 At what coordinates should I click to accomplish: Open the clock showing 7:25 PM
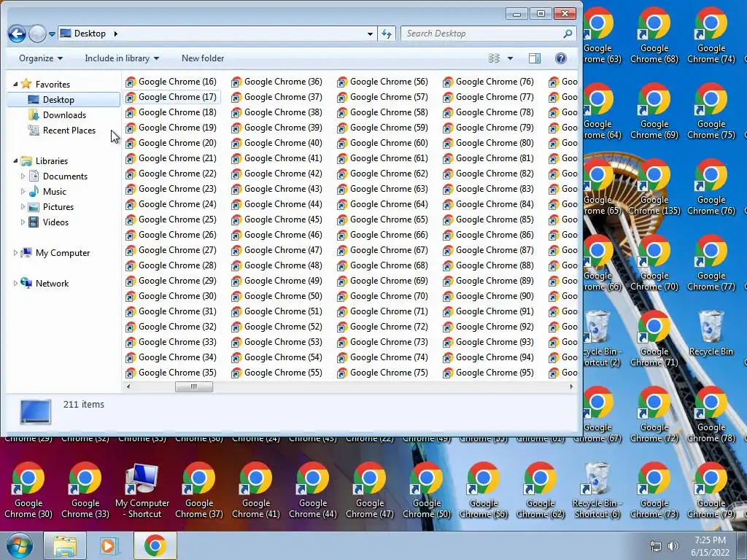(x=710, y=545)
